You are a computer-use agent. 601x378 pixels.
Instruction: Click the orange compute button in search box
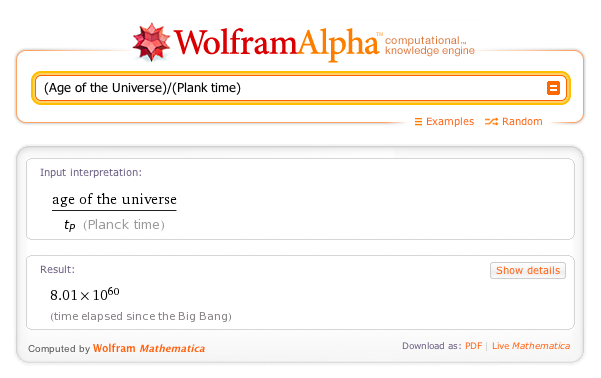(x=553, y=88)
